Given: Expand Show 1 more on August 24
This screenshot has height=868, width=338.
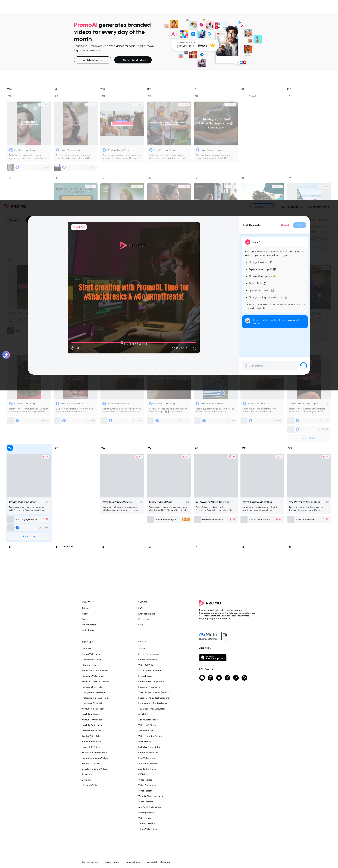Looking at the screenshot, I should [29, 536].
